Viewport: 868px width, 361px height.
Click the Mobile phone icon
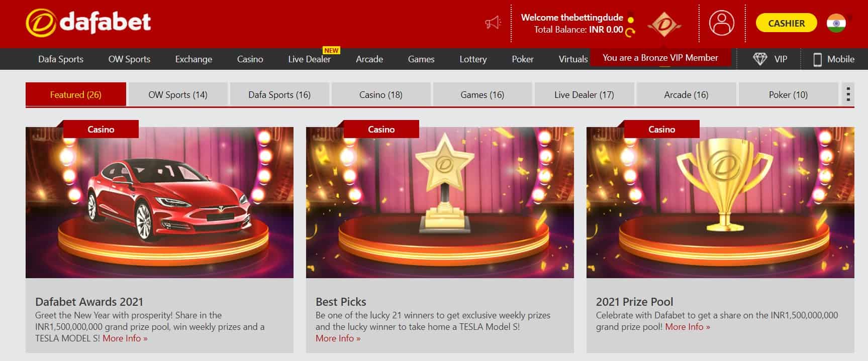[817, 59]
